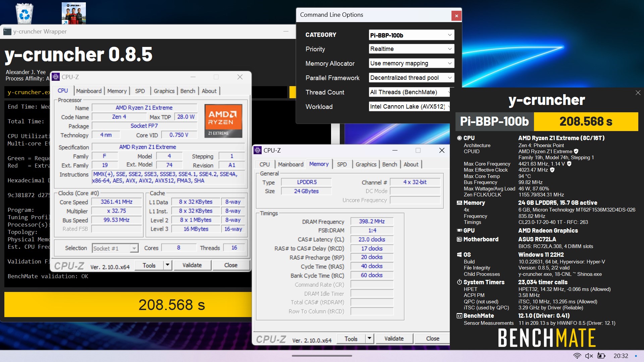Click the shield icon beside Max Effective Clock
Screen dimensions: 644x362
pos(552,170)
